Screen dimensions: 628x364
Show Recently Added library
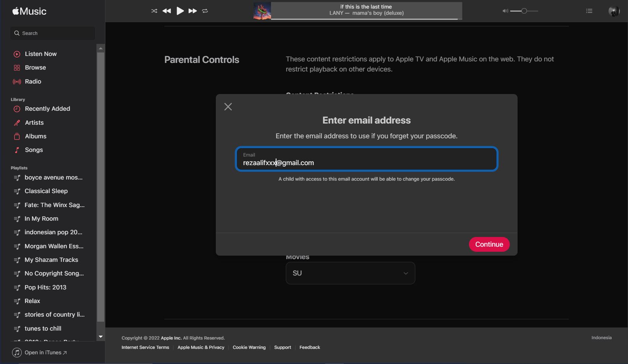(47, 109)
